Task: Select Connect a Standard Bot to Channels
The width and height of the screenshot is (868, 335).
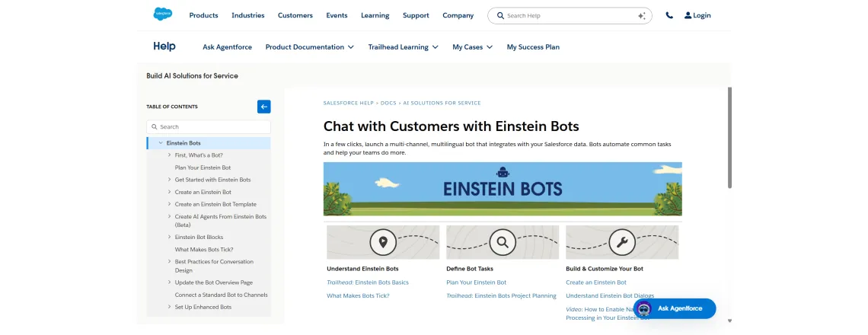Action: [x=221, y=295]
